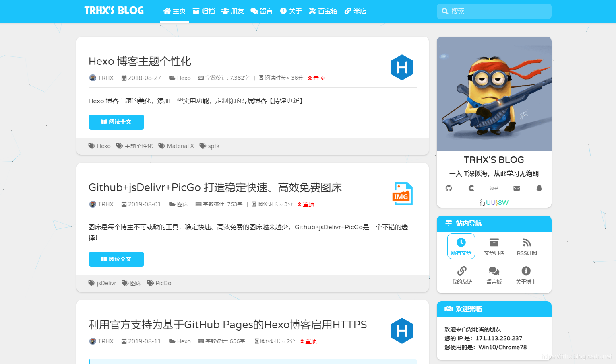
Task: Click the email envelope icon
Action: [517, 188]
